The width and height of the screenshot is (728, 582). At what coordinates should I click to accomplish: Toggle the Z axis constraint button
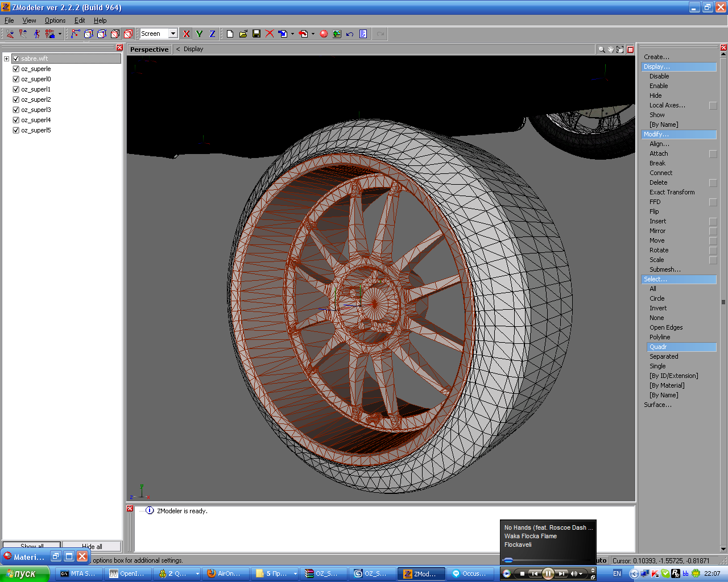(212, 34)
